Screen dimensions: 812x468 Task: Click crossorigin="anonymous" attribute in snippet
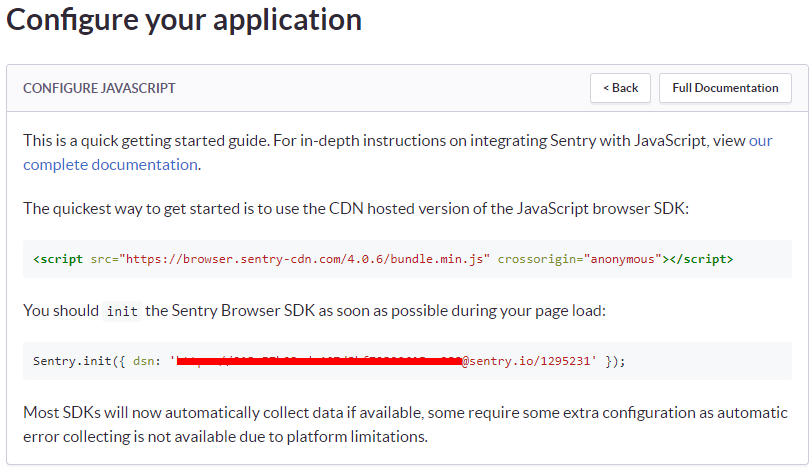coord(579,259)
